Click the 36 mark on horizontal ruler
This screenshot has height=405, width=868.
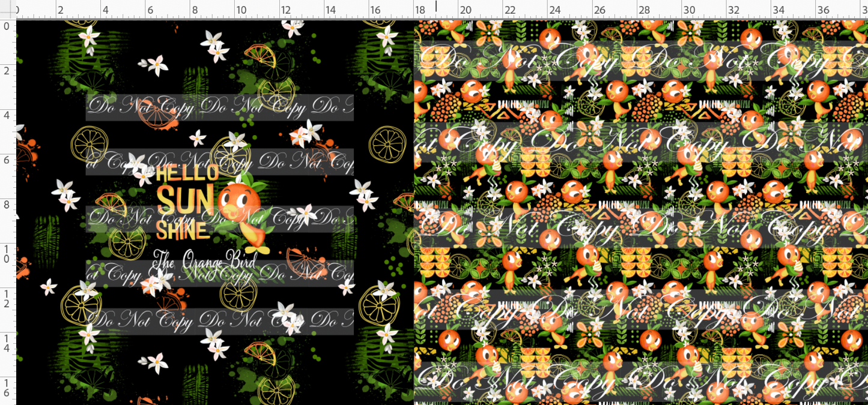(824, 10)
